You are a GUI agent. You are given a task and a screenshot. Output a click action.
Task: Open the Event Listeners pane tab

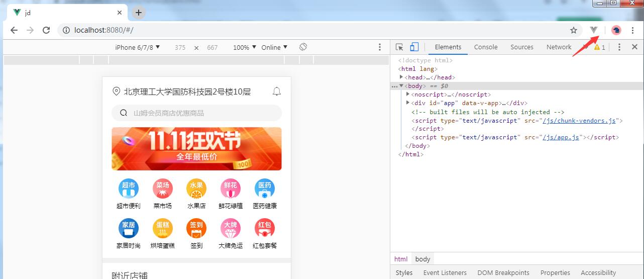[x=445, y=272]
